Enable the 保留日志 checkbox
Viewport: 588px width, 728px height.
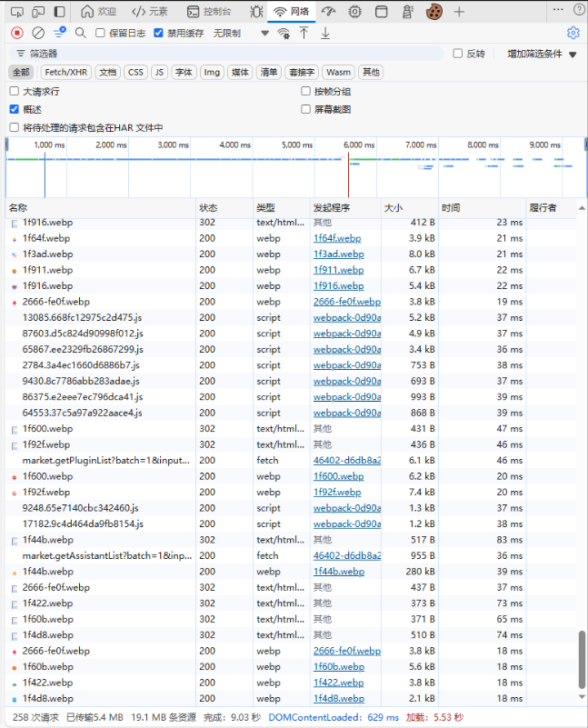tap(101, 33)
